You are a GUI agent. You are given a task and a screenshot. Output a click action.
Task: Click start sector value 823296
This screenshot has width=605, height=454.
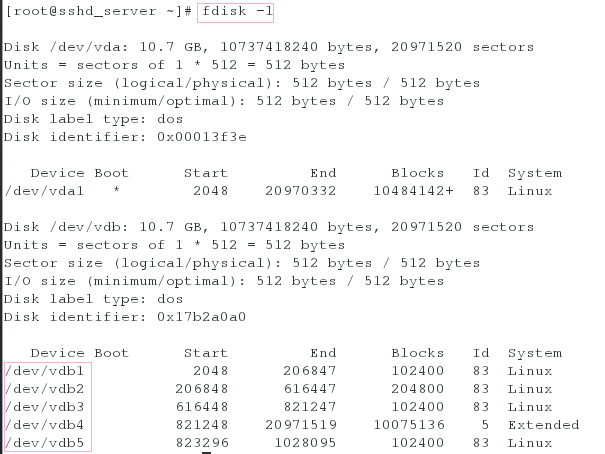coord(202,443)
